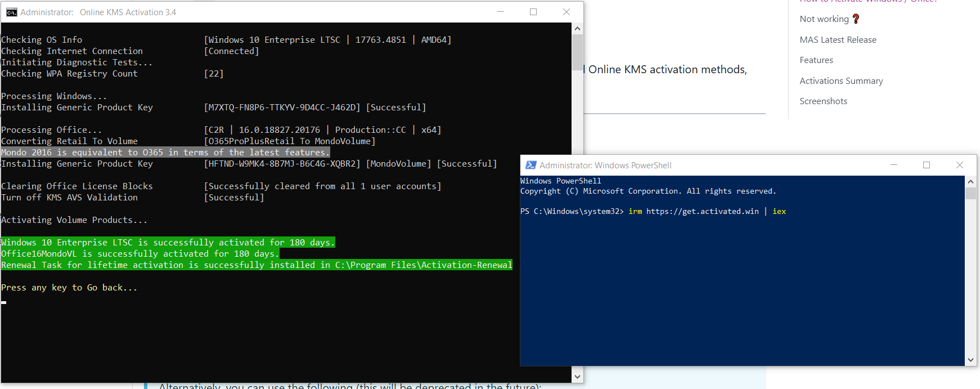Screen dimensions: 980x389
Task: Click the 'irm https://get.activated.win | iex' command
Action: (707, 212)
